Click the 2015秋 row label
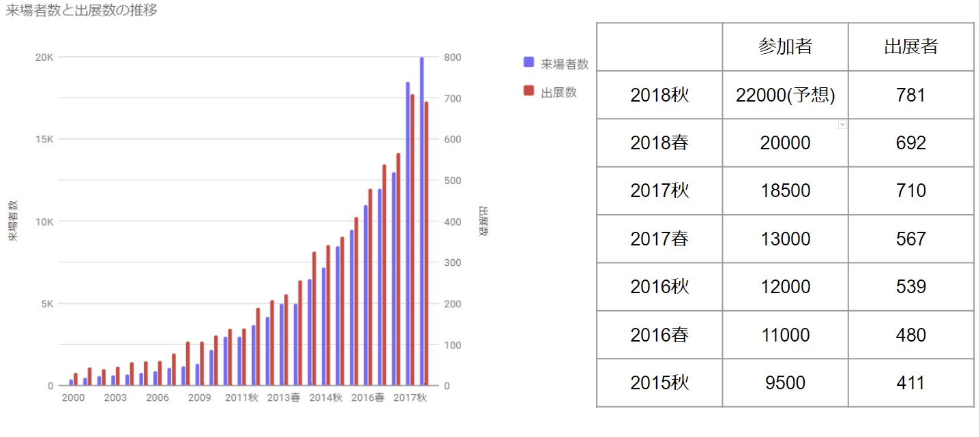Screen dimensions: 980x437 tap(659, 382)
